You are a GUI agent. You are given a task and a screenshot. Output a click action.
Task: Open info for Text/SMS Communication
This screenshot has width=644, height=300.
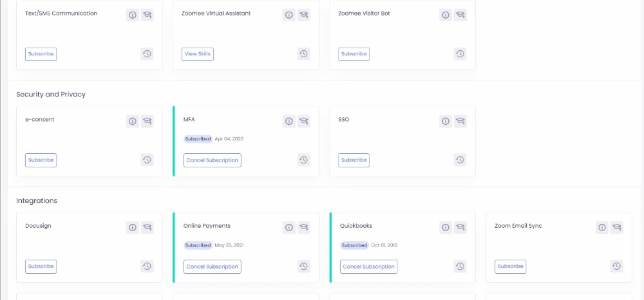tap(133, 15)
